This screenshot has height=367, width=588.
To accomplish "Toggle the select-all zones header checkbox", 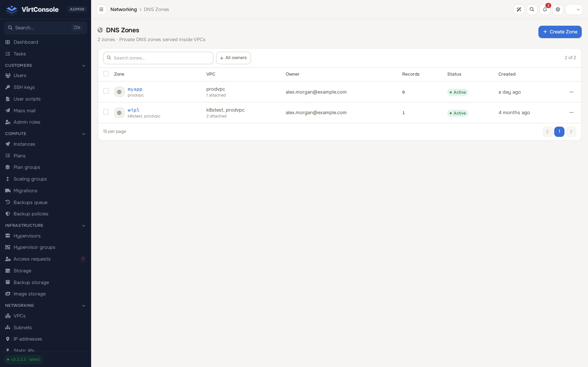I will (x=106, y=74).
